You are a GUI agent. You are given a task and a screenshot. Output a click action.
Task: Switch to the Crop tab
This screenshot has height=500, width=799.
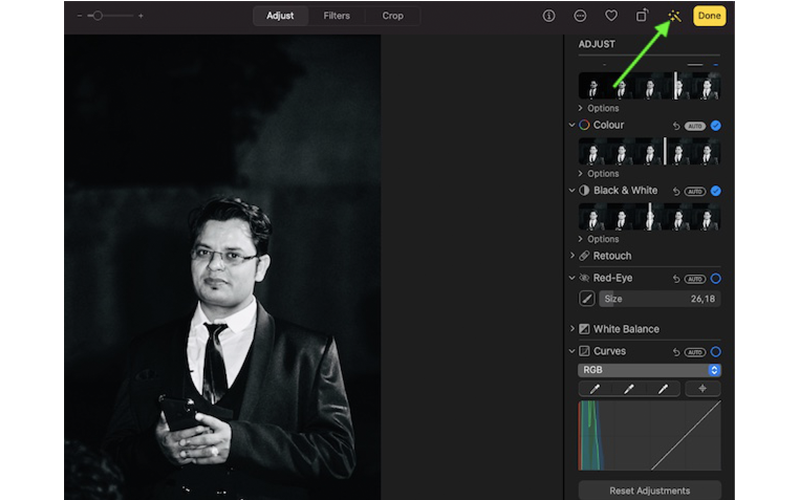coord(393,16)
